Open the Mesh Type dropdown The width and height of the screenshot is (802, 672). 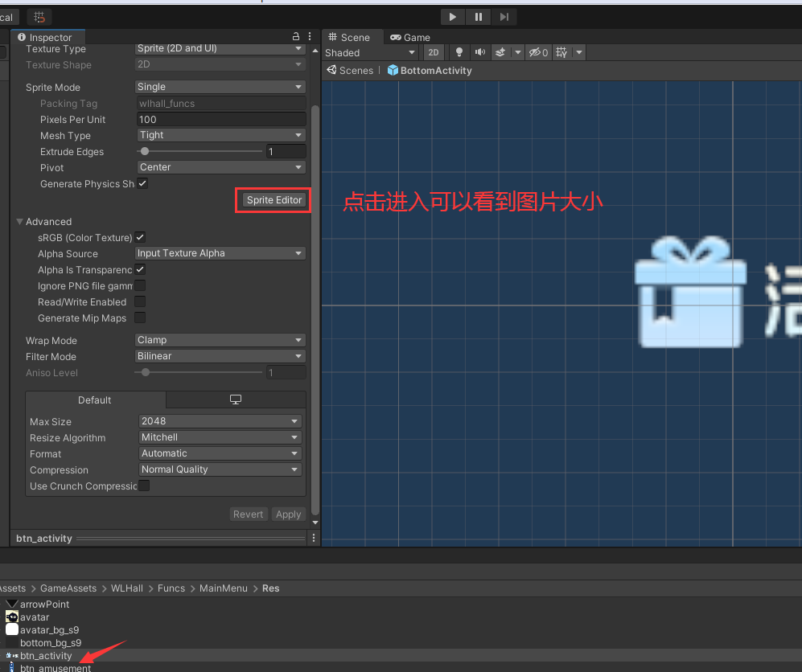221,135
